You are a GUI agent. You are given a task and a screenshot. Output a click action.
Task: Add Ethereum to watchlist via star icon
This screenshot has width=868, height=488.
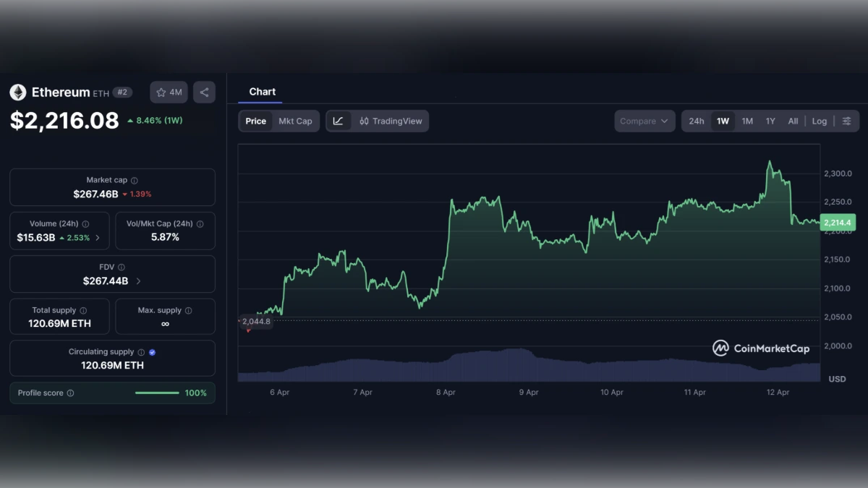point(160,92)
